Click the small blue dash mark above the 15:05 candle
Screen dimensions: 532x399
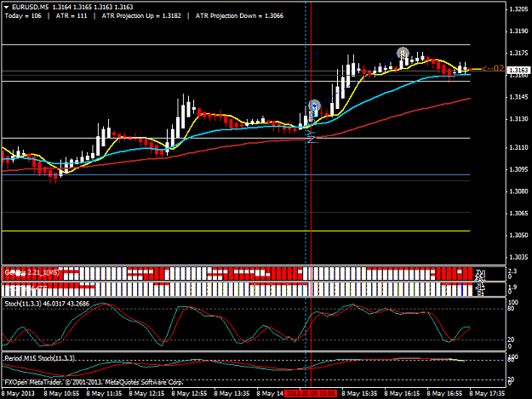click(x=317, y=54)
